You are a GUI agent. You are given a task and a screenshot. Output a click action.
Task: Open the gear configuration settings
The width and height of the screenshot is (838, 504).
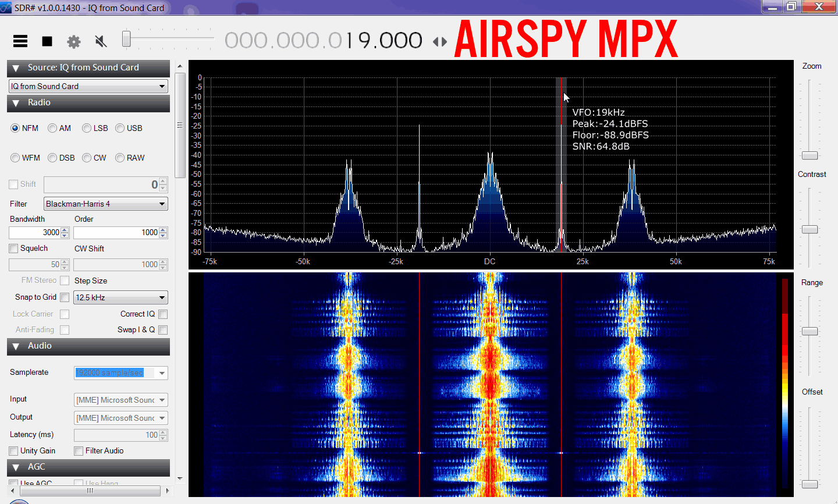(74, 41)
